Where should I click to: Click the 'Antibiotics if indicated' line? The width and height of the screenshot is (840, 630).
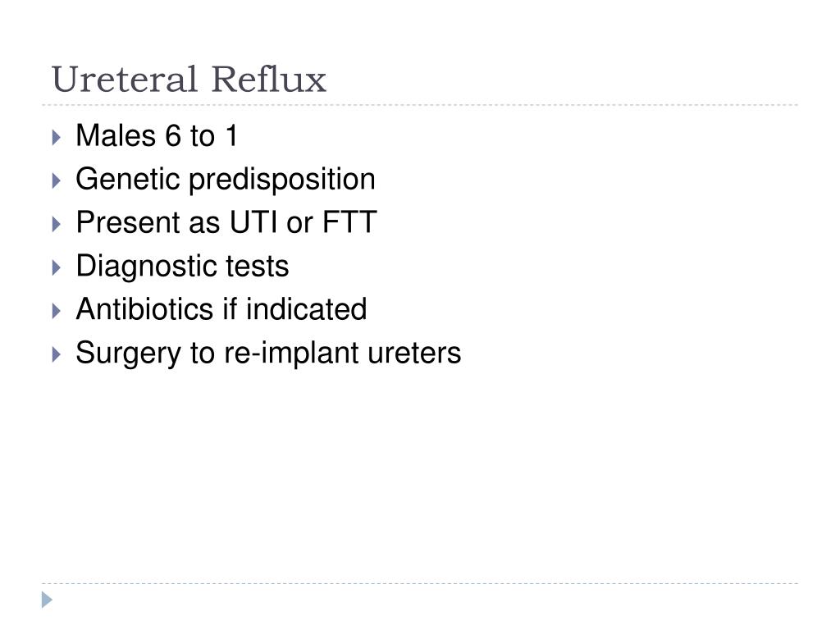[221, 309]
